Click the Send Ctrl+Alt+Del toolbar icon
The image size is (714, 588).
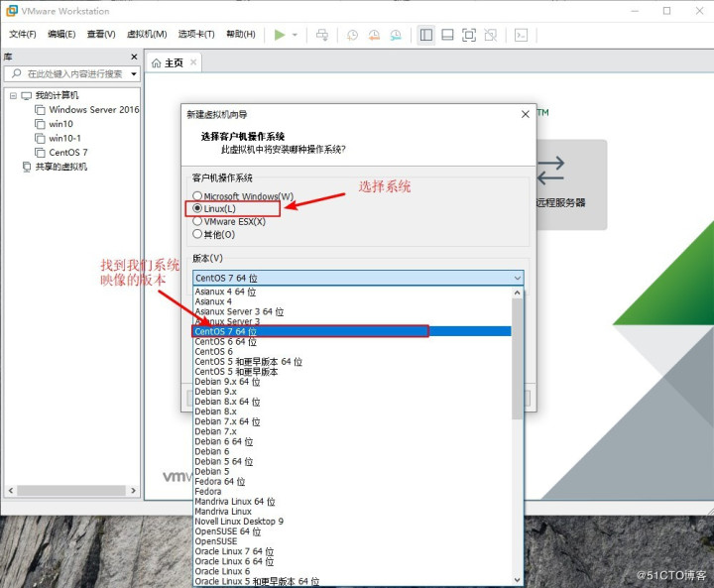(x=322, y=35)
